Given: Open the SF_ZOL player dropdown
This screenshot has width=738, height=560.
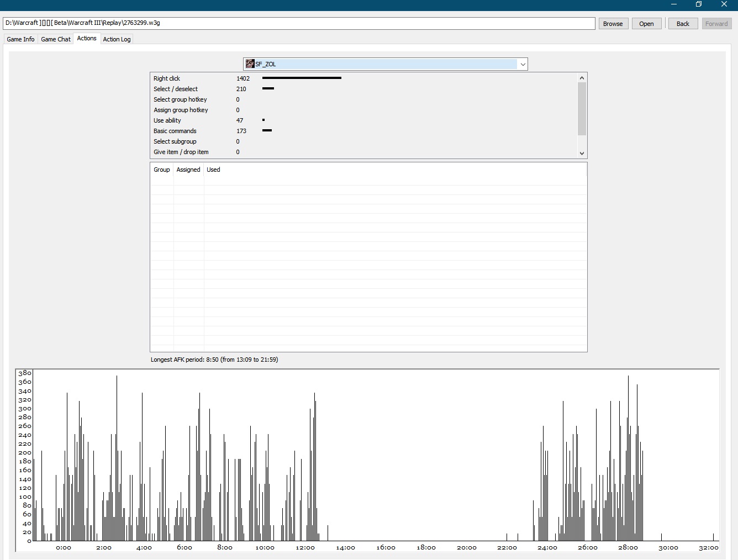Looking at the screenshot, I should pyautogui.click(x=523, y=64).
